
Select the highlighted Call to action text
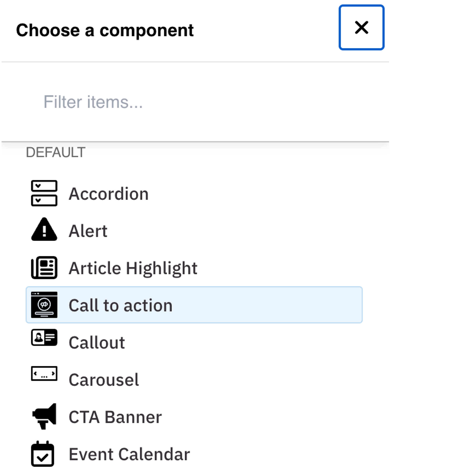point(120,305)
